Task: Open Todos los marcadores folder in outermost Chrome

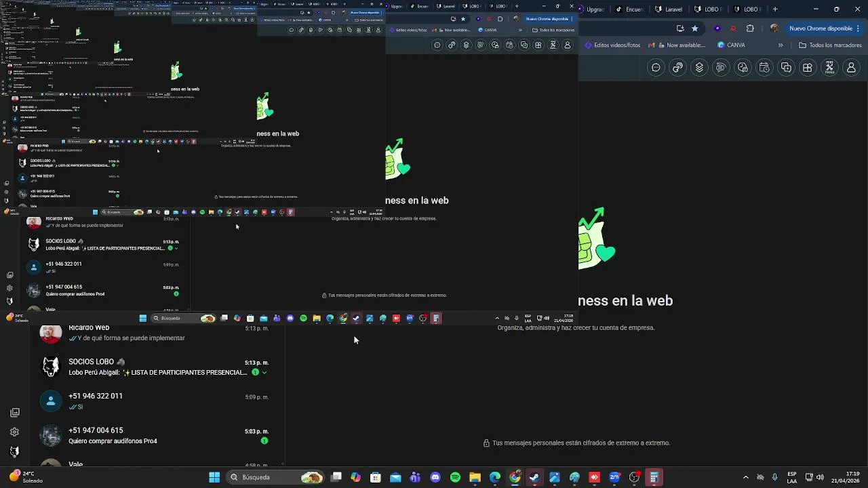Action: pyautogui.click(x=830, y=45)
